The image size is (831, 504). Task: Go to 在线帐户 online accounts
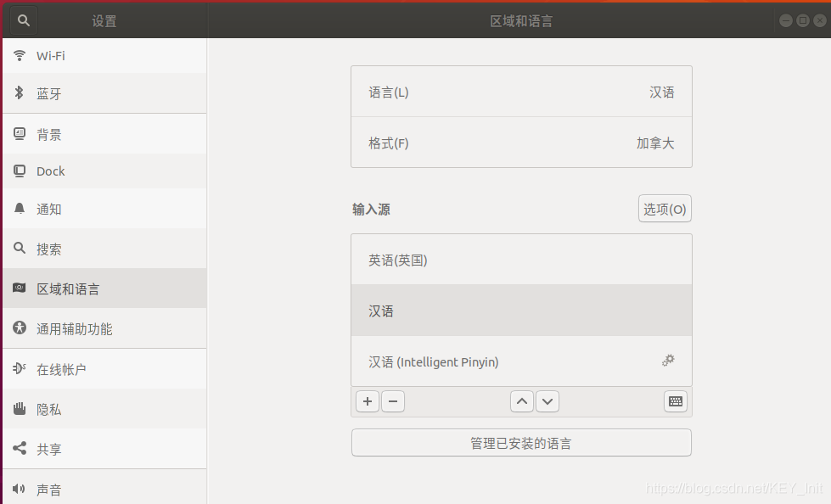tap(104, 369)
